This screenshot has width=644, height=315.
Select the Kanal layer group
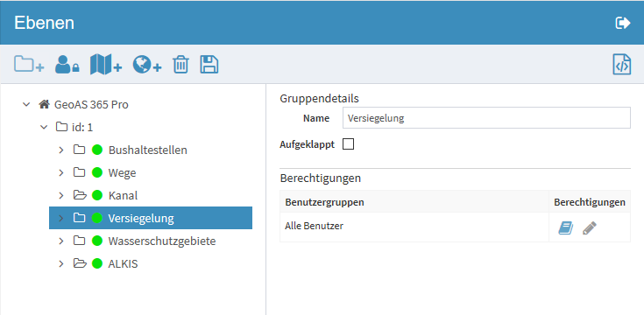(x=123, y=196)
